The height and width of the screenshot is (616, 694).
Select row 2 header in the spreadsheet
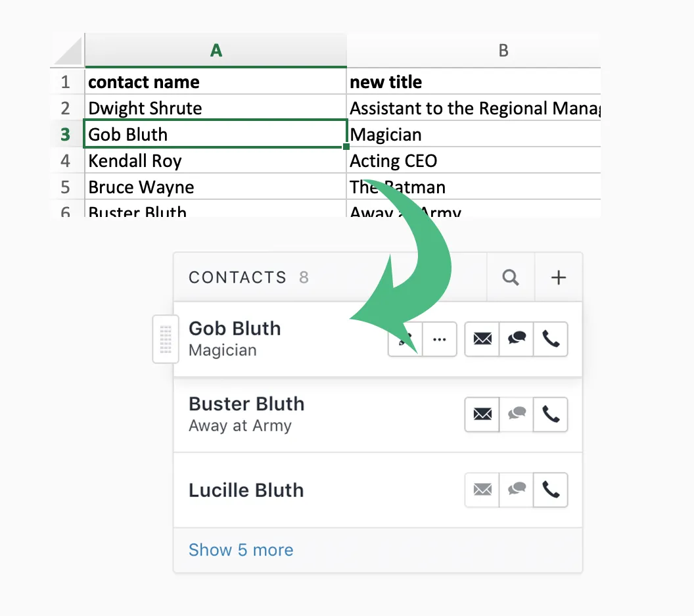click(66, 108)
